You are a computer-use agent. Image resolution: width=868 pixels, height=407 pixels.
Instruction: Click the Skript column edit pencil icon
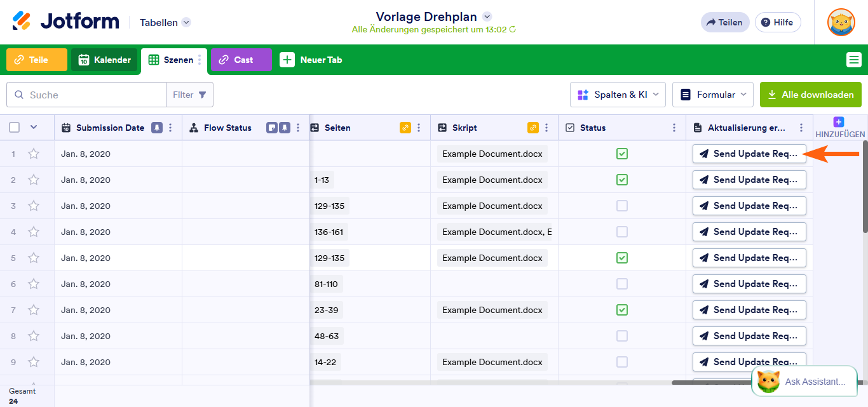(531, 127)
